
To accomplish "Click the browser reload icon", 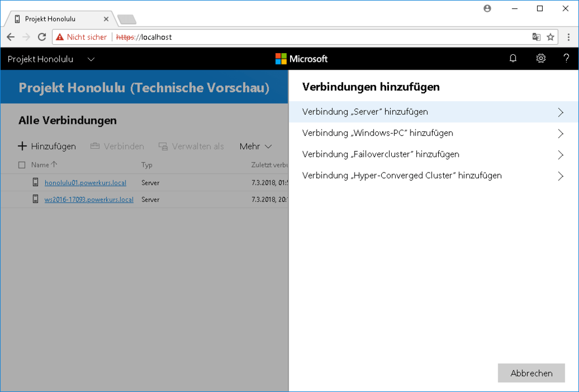I will (42, 37).
